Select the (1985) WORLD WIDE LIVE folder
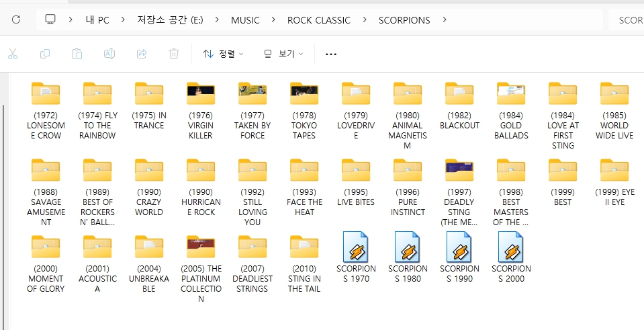The height and width of the screenshot is (330, 644). [614, 110]
